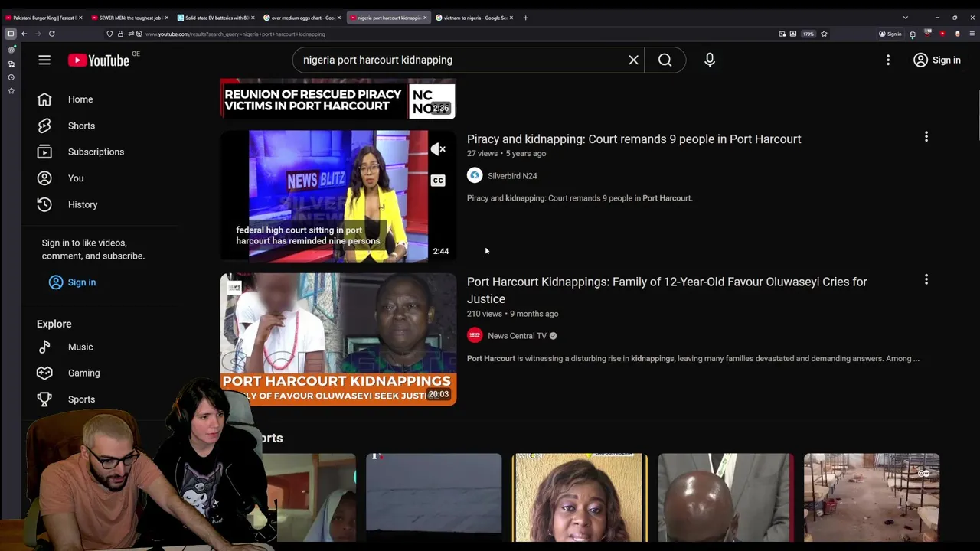The image size is (980, 551).
Task: Switch to the Solid-state EV batteries tab
Action: coord(216,18)
